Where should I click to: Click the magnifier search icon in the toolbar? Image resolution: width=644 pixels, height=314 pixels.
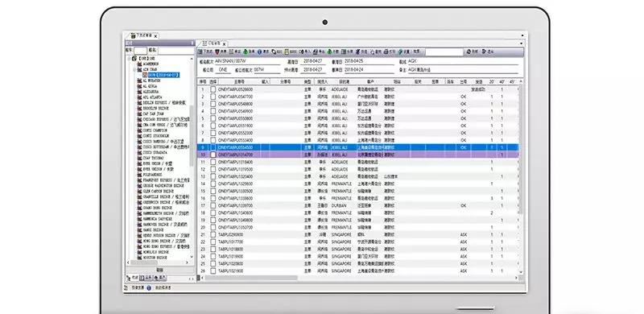click(x=373, y=52)
